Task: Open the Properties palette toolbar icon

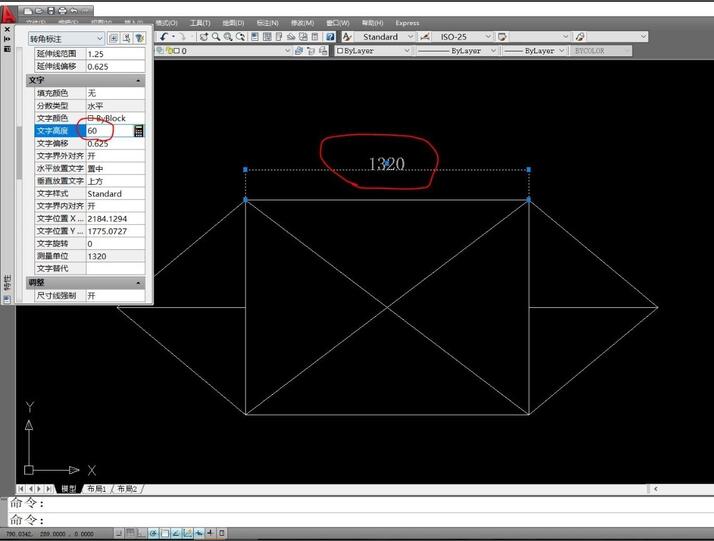Action: [x=255, y=37]
